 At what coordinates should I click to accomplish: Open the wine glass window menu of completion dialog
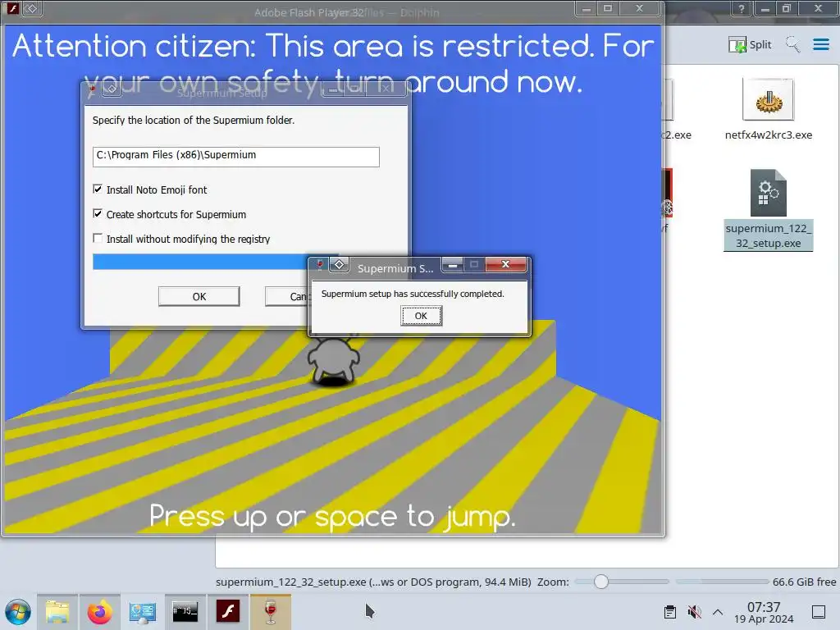click(x=319, y=264)
